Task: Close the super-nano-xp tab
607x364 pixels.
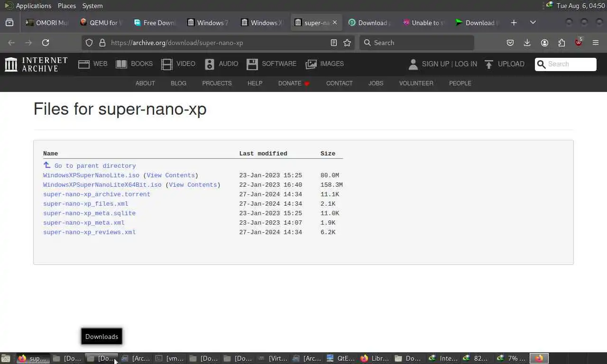Action: click(335, 23)
